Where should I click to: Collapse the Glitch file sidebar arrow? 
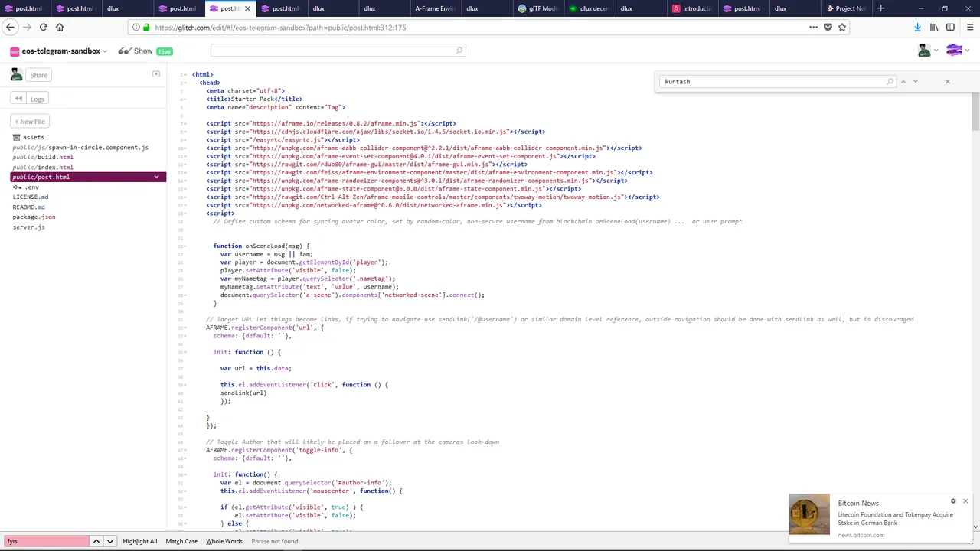[x=156, y=74]
